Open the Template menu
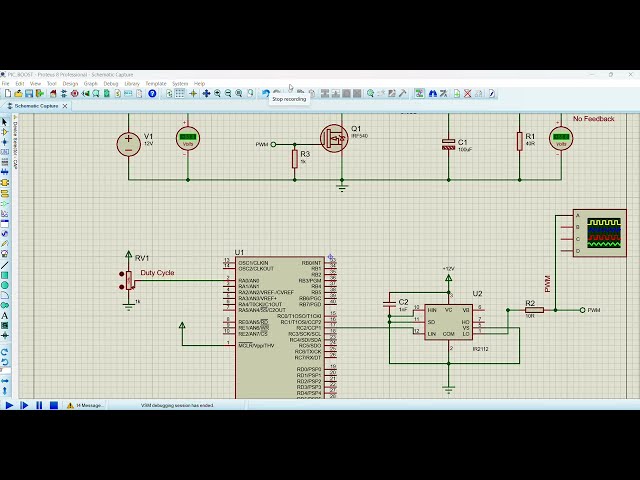Image resolution: width=640 pixels, height=480 pixels. pos(156,84)
